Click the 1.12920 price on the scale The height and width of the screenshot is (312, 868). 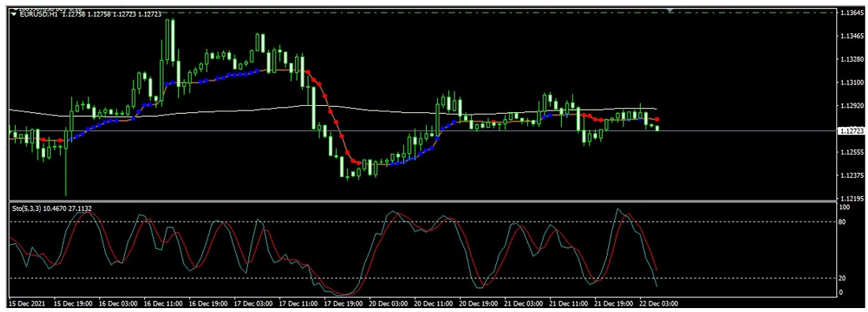tap(852, 105)
